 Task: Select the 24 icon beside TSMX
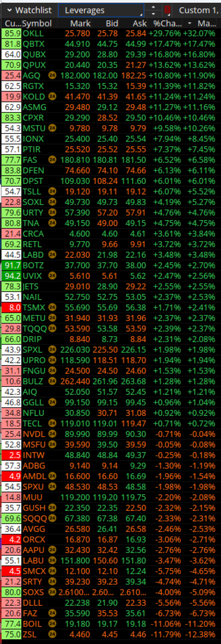click(x=52, y=307)
